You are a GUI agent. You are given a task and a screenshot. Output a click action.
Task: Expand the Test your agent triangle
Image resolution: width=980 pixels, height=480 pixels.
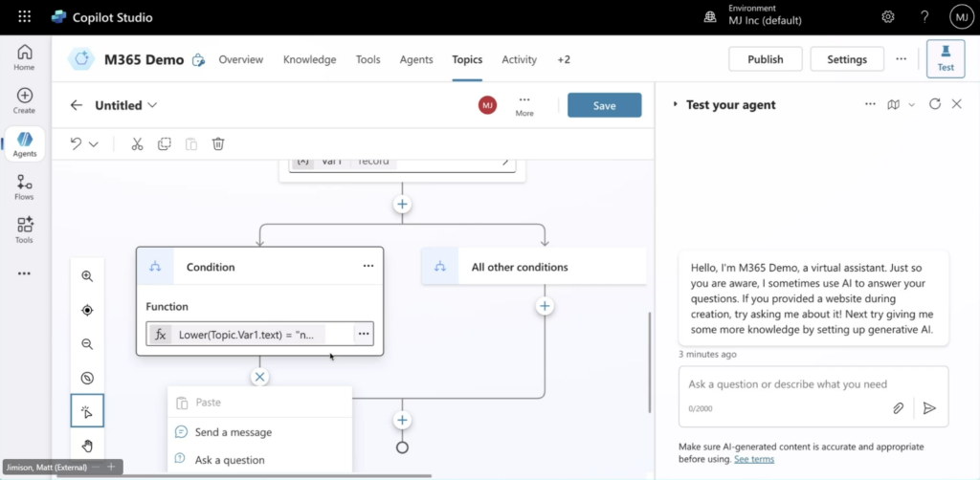point(675,104)
